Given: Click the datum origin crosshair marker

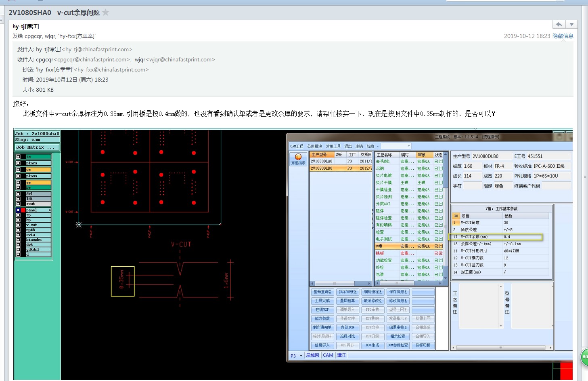Looking at the screenshot, I should [79, 225].
